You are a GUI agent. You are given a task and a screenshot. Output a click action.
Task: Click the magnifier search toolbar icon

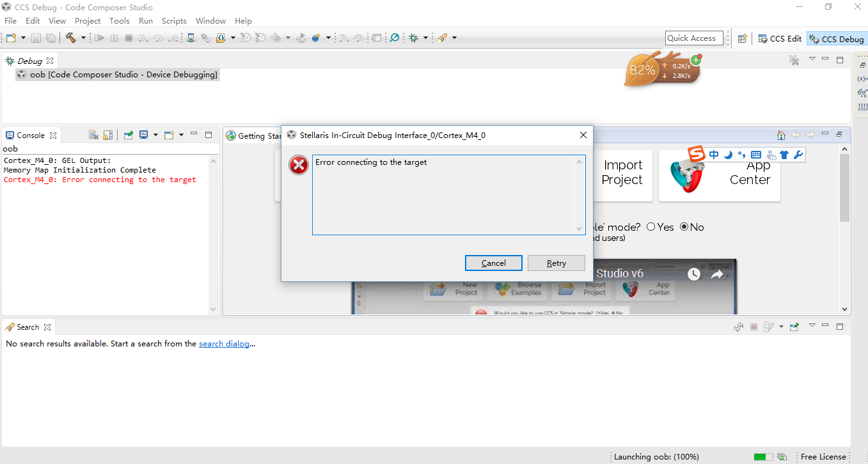(395, 38)
